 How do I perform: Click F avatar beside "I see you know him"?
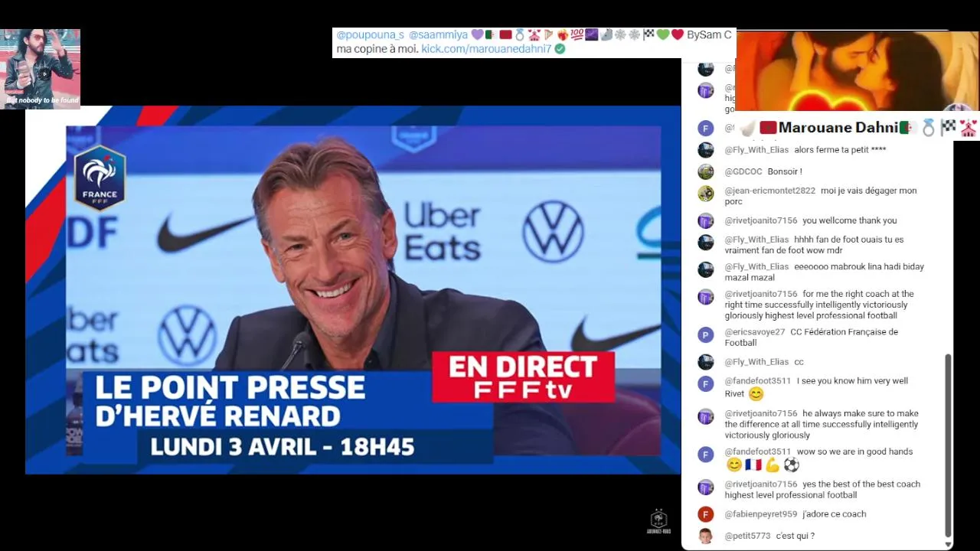(706, 383)
